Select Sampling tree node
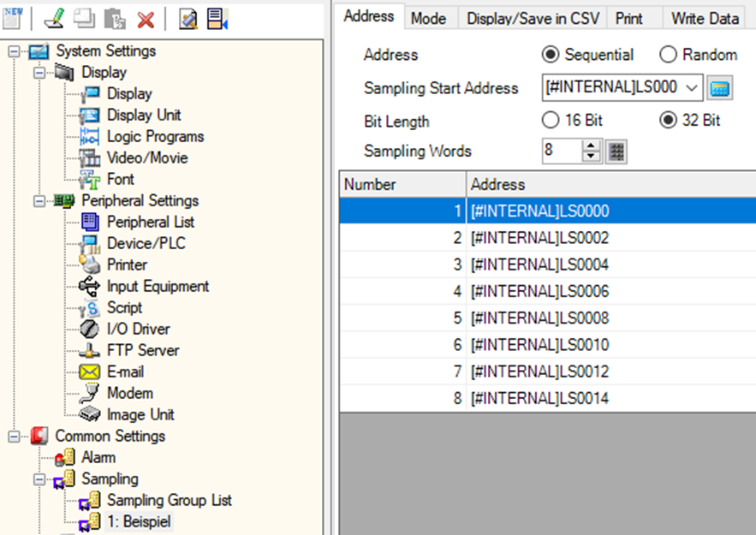The height and width of the screenshot is (535, 756). pos(110,479)
